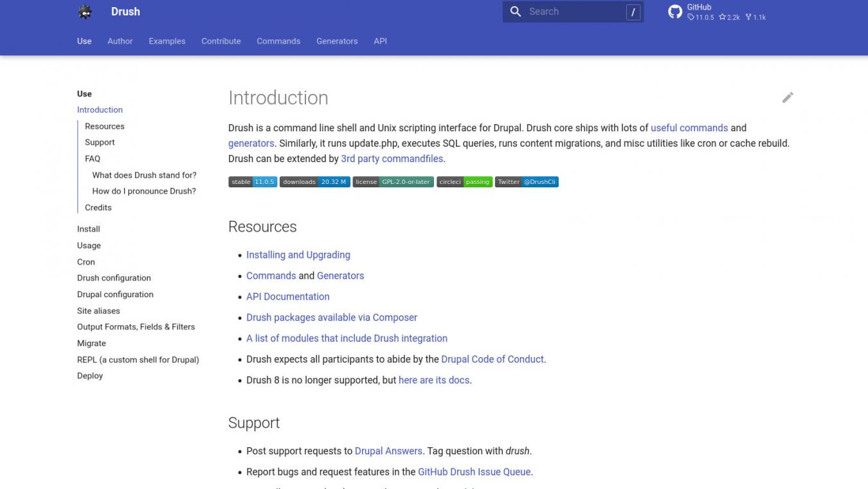The height and width of the screenshot is (489, 868).
Task: Click the search magnifier icon
Action: point(516,12)
